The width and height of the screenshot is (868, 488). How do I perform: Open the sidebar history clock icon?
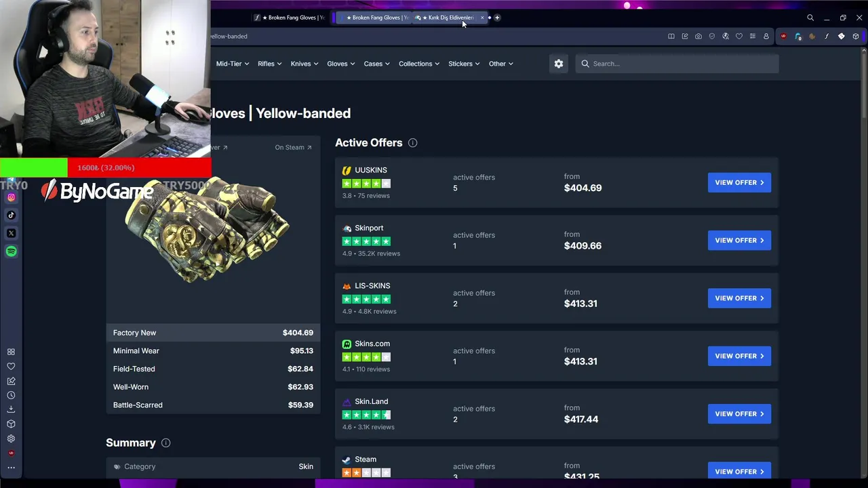(11, 395)
